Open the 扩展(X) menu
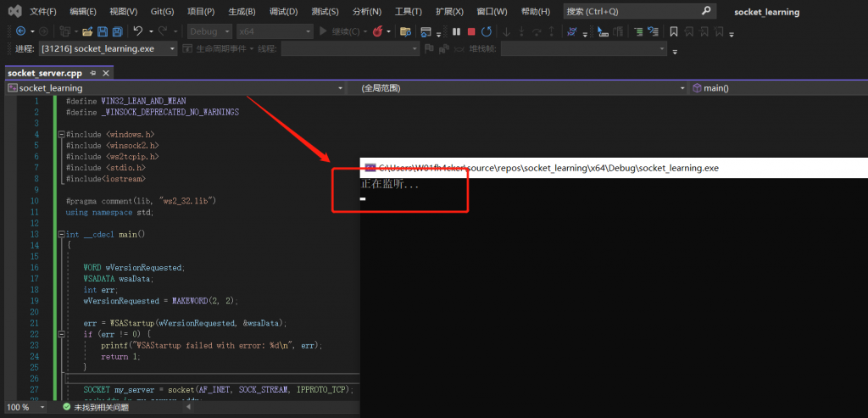 449,12
